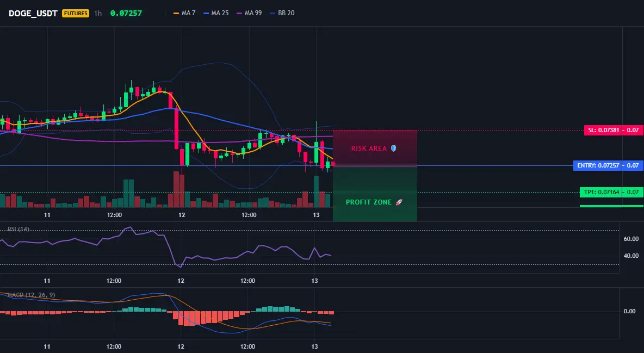
Task: Toggle the MA 7 legend entry
Action: [x=184, y=13]
